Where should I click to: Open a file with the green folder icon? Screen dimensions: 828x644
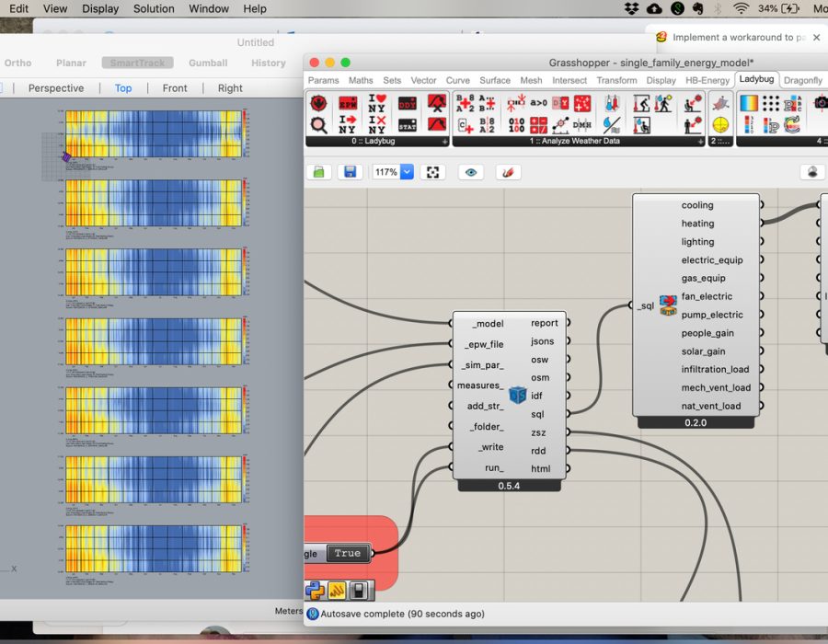coord(318,172)
